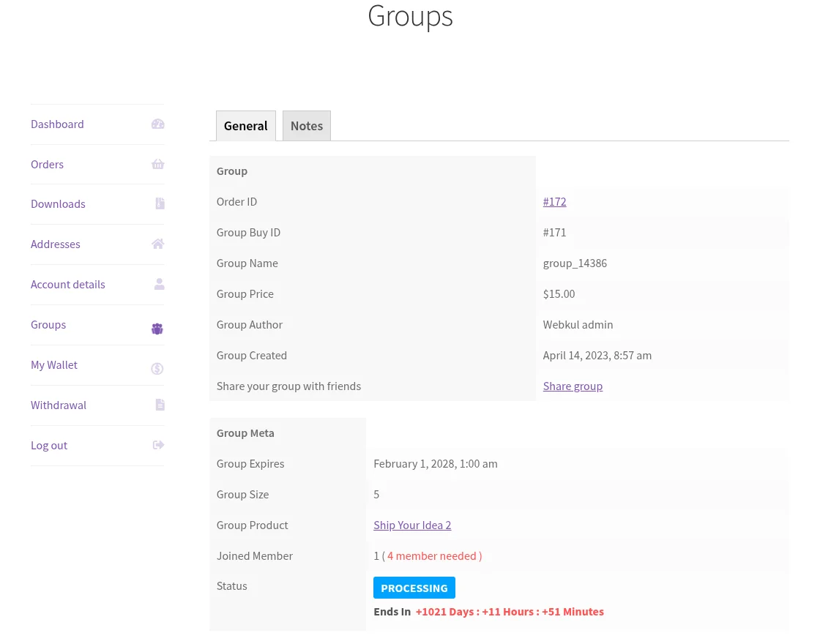This screenshot has width=820, height=644.
Task: Select the General tab
Action: point(245,125)
